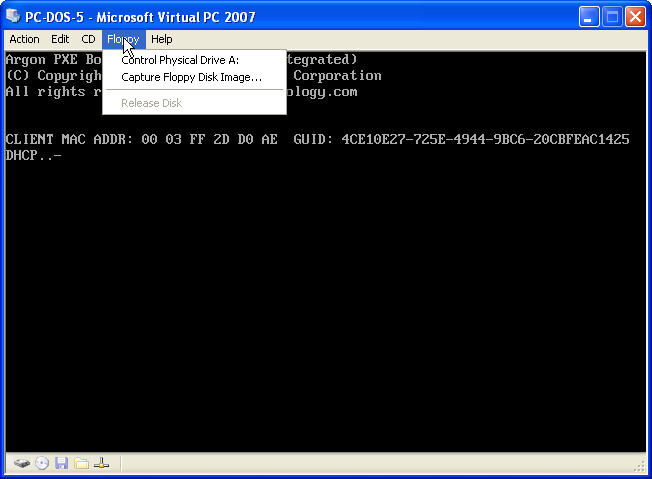The image size is (652, 479).
Task: Click the hard disk status icon
Action: (x=22, y=463)
